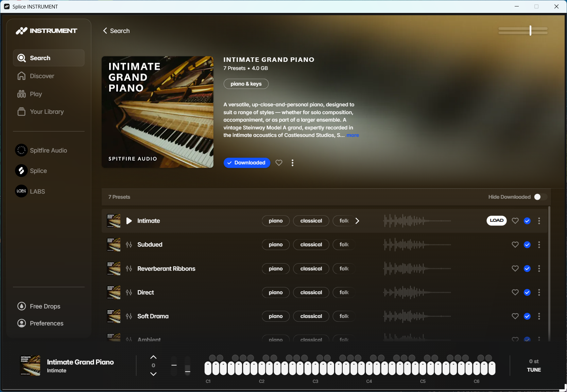Viewport: 567px width, 392px height.
Task: Toggle the Hide Downloaded switch
Action: pos(540,197)
